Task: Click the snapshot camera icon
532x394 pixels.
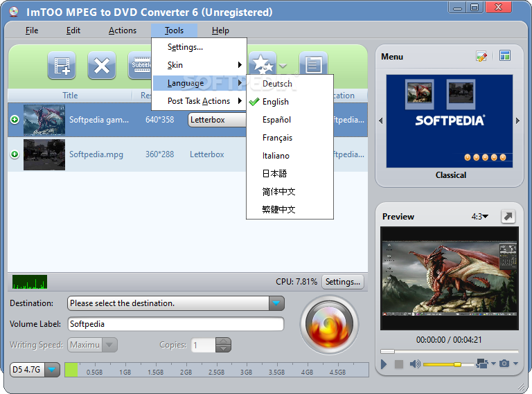Action: (504, 364)
